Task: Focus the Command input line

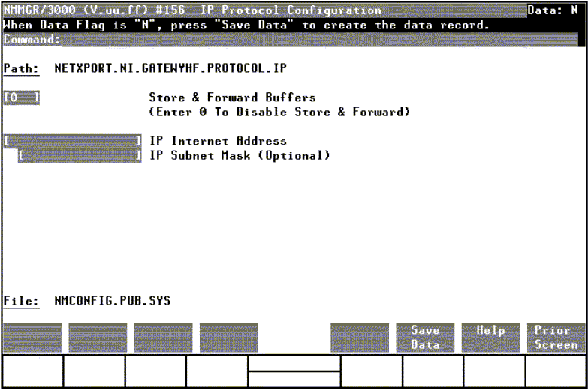Action: click(319, 40)
